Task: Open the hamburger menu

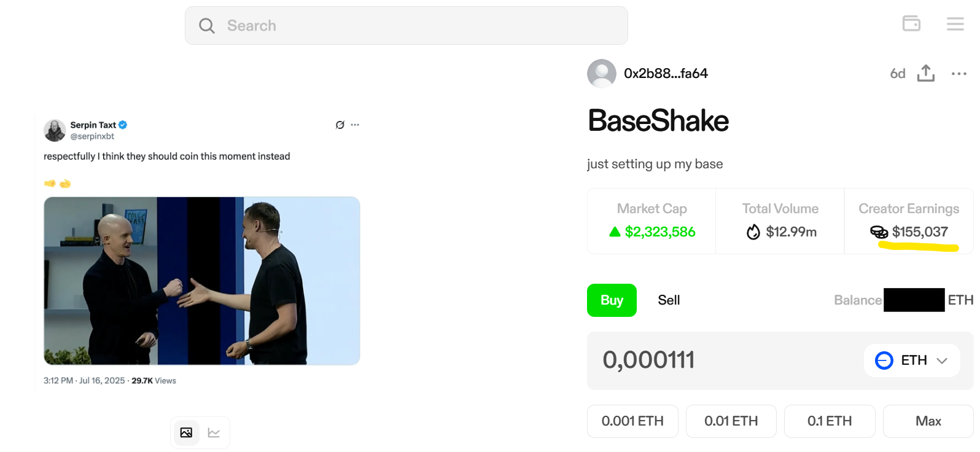Action: point(955,24)
